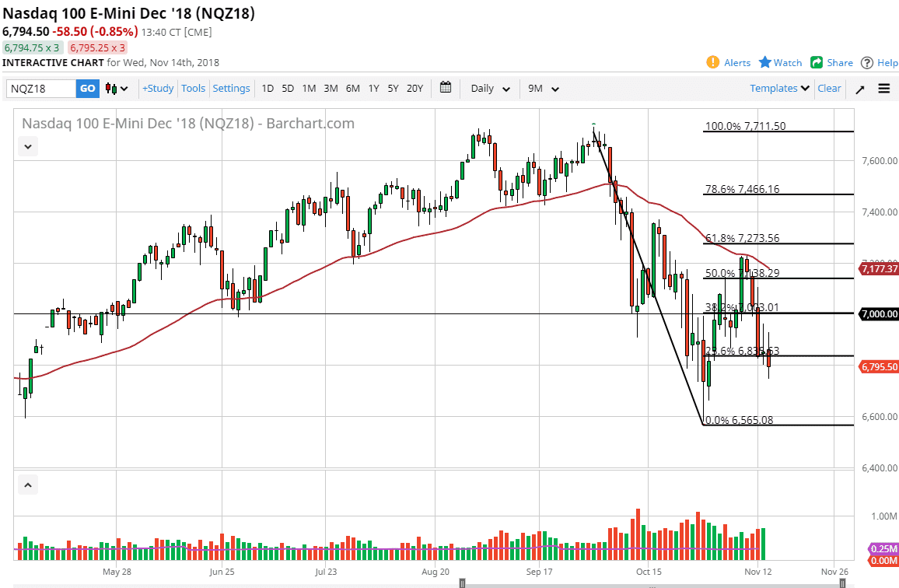Click Clear to remove chart drawings
The image size is (899, 588).
[x=829, y=88]
